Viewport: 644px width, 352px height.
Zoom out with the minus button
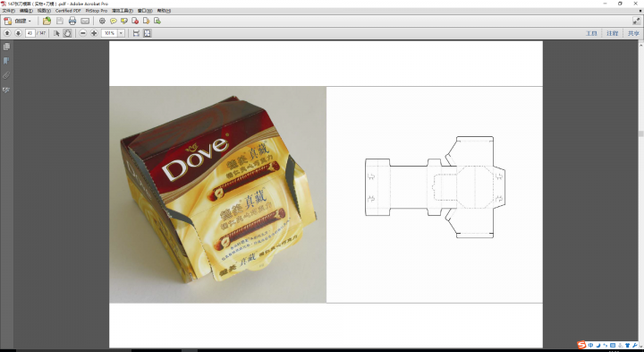pos(83,33)
